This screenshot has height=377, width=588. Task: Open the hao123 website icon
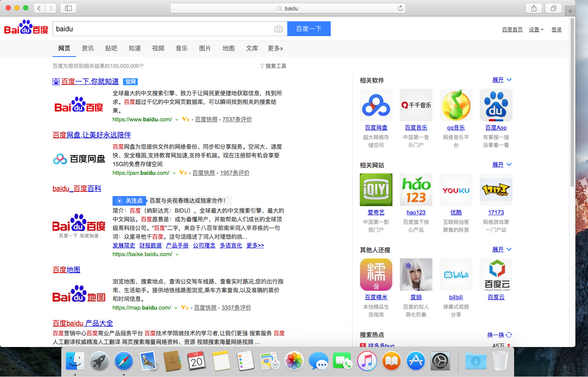[416, 190]
